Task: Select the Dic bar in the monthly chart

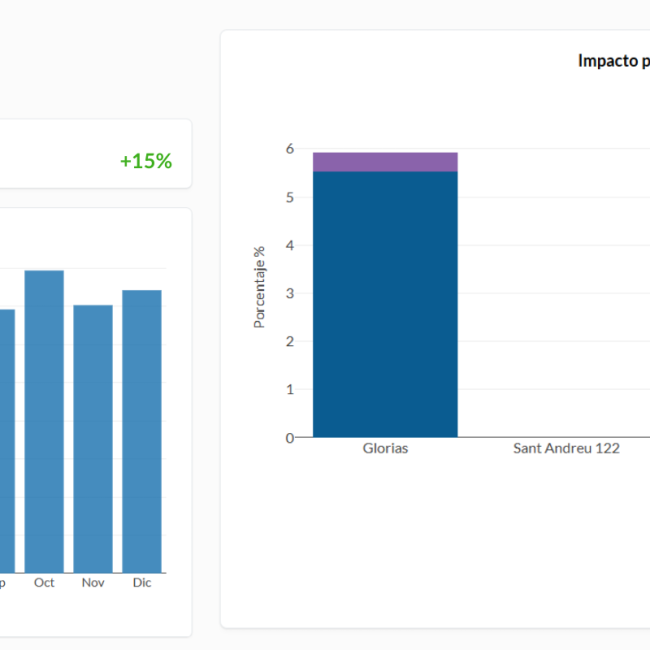Action: [142, 430]
